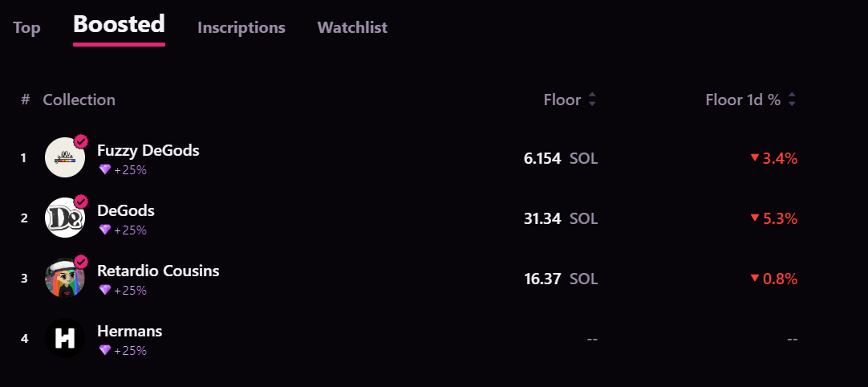The width and height of the screenshot is (868, 387).
Task: Click the verified badge on DeGods
Action: tap(80, 202)
